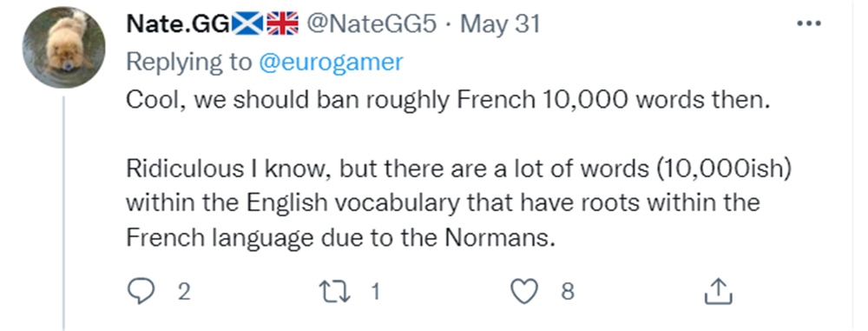Viewport: 868px width, 331px height.
Task: Follow the @eurogamer mention link
Action: tap(331, 62)
